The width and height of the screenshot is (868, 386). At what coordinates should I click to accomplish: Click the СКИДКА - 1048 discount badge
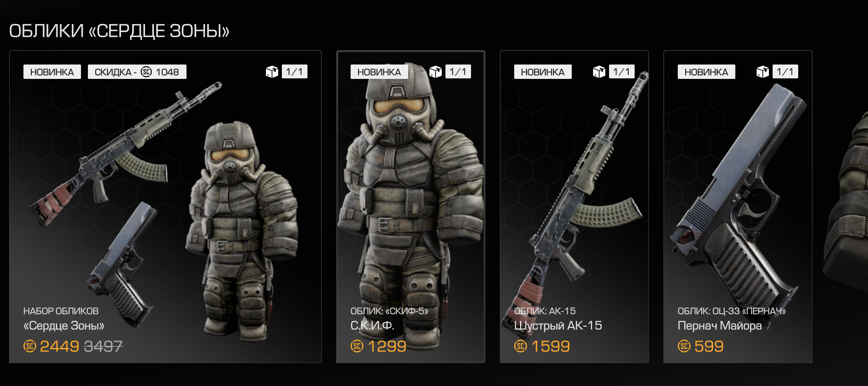[x=137, y=72]
